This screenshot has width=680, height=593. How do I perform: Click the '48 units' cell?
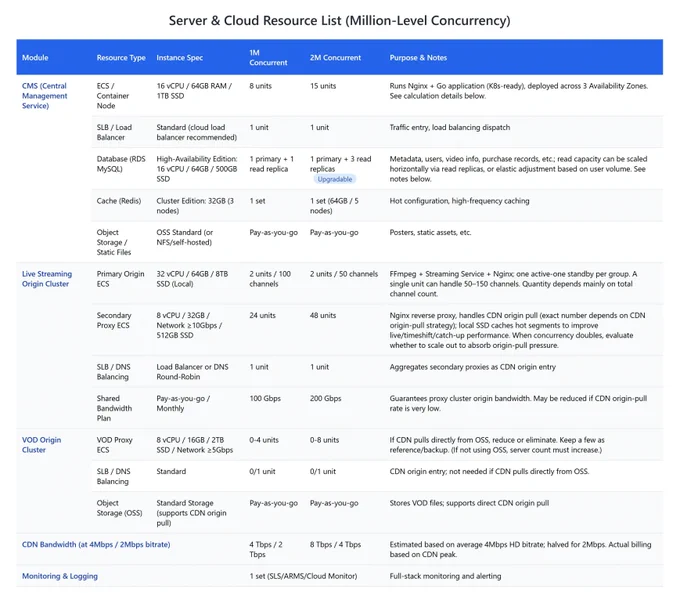coord(323,315)
